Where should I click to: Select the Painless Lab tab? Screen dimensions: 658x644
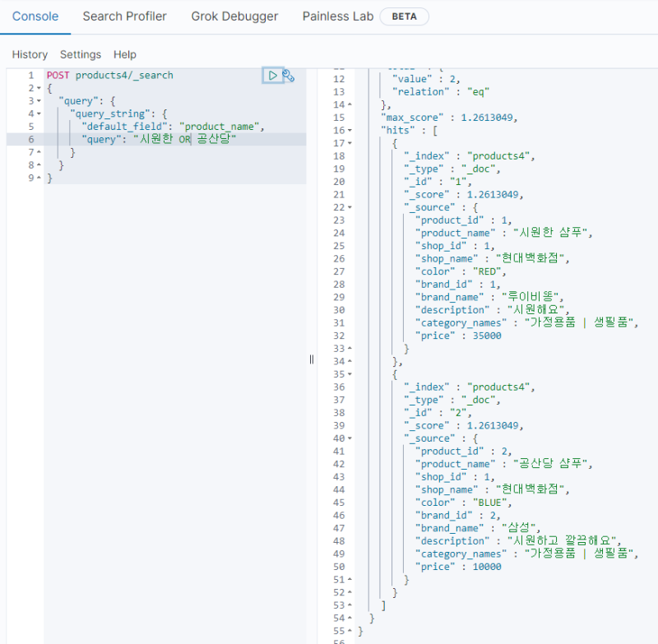[x=338, y=16]
